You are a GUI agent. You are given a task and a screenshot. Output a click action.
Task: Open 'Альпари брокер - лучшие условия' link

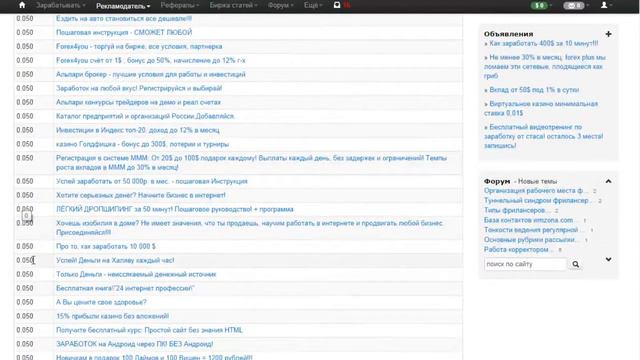coord(151,74)
